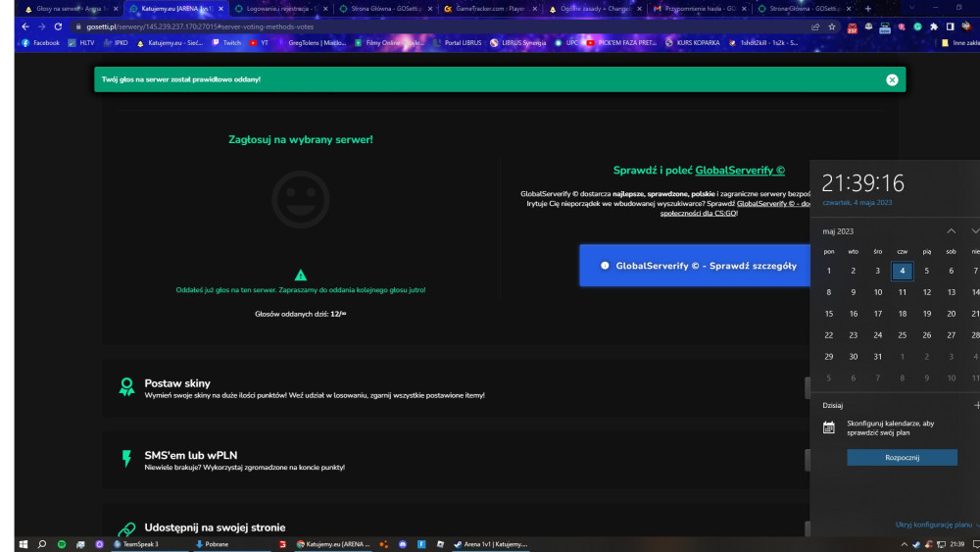Reload the page with the refresh icon

58,26
